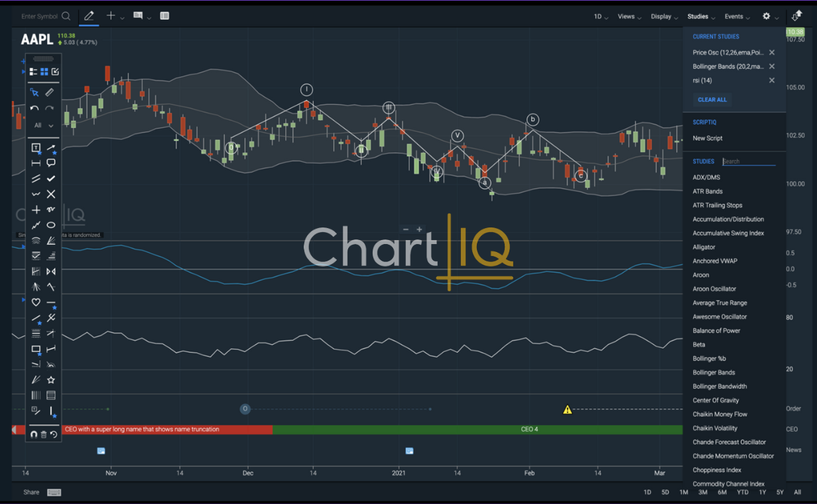Select the Annotation text tool
This screenshot has width=817, height=504.
pos(36,148)
